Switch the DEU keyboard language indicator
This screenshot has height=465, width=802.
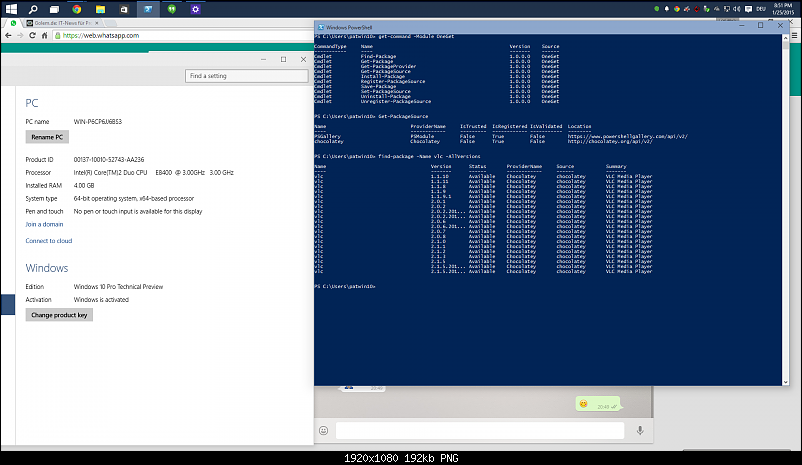[x=761, y=9]
